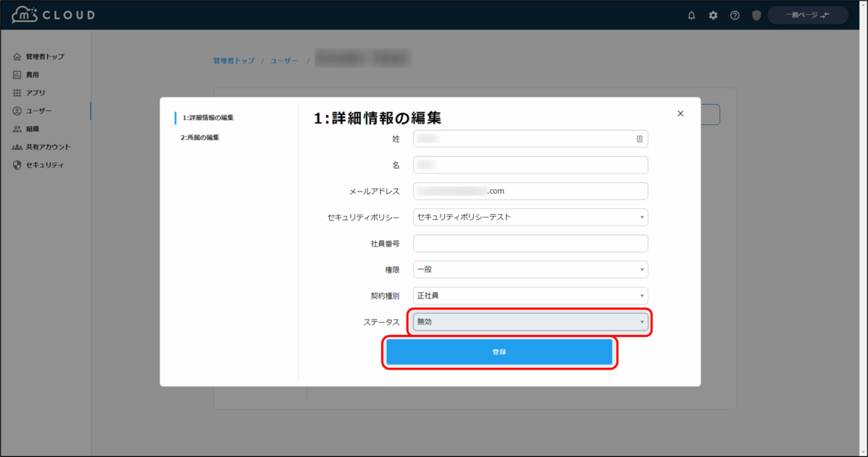This screenshot has width=868, height=457.
Task: Change the ステータス dropdown set to 無効
Action: 529,322
